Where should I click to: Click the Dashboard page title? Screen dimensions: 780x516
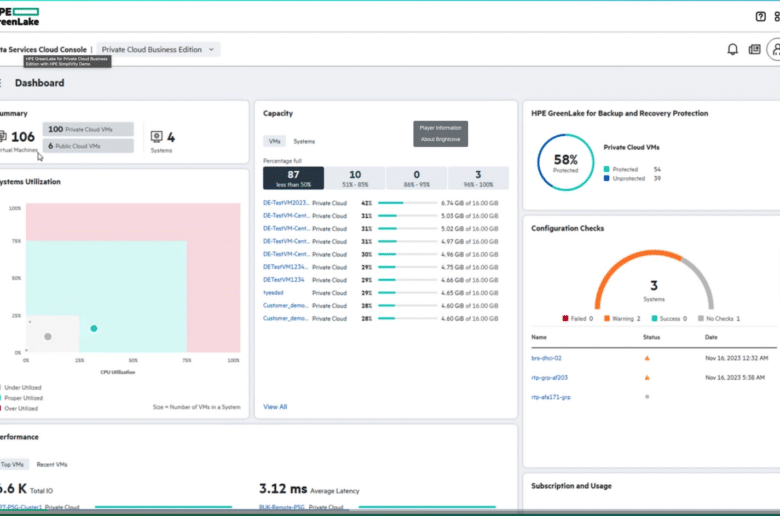pos(39,83)
